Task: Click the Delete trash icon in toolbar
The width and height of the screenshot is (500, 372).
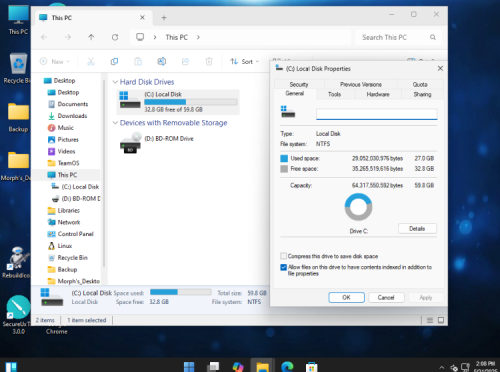Action: (x=209, y=61)
